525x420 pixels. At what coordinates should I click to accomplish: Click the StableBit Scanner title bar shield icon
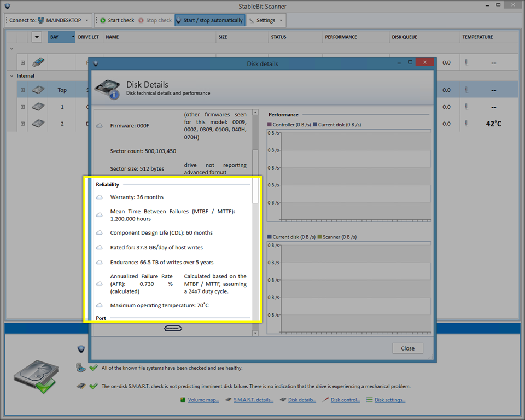tap(8, 6)
